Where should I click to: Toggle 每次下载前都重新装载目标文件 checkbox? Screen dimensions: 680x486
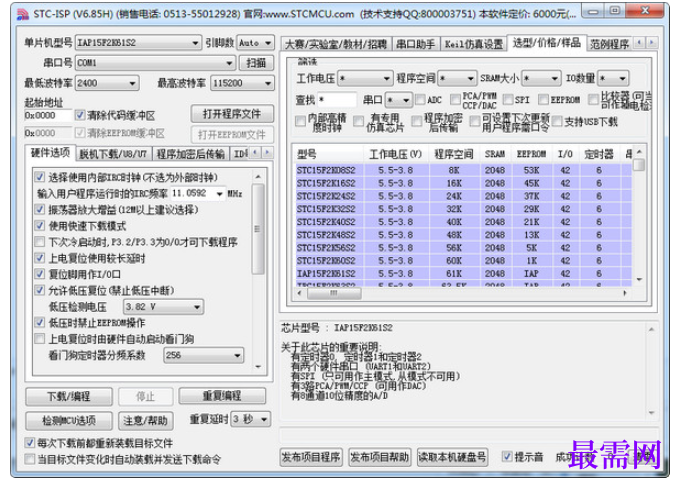(29, 443)
